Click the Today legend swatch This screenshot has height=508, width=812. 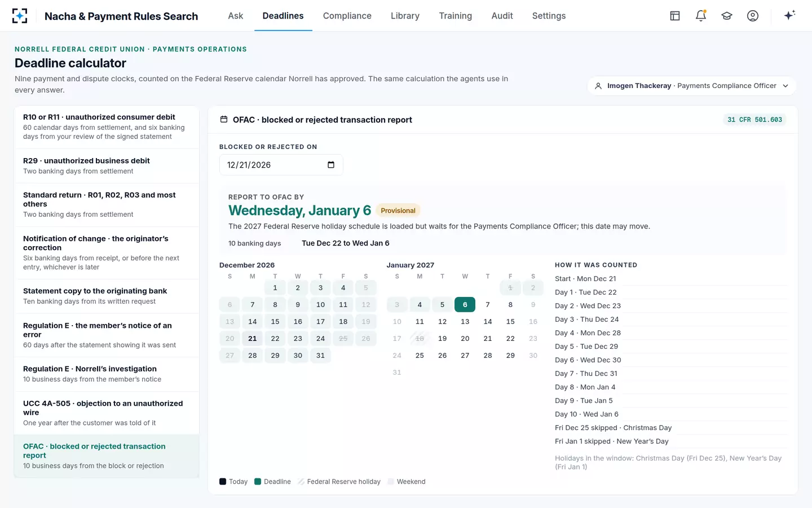(x=223, y=481)
